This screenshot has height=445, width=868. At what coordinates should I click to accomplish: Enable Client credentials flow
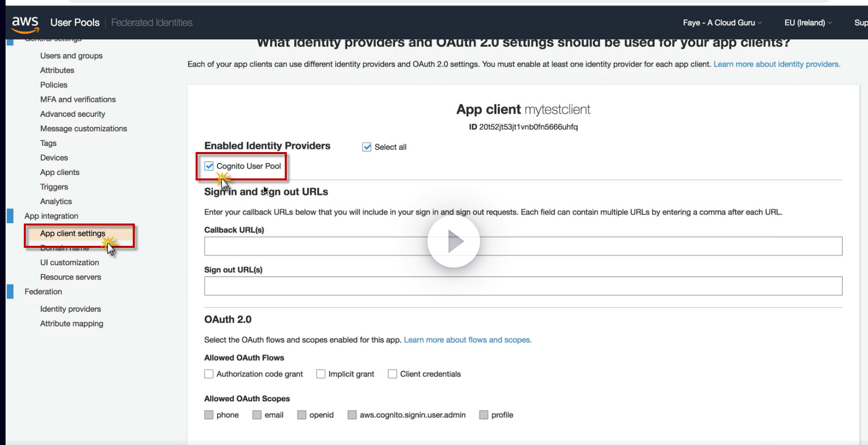[392, 374]
